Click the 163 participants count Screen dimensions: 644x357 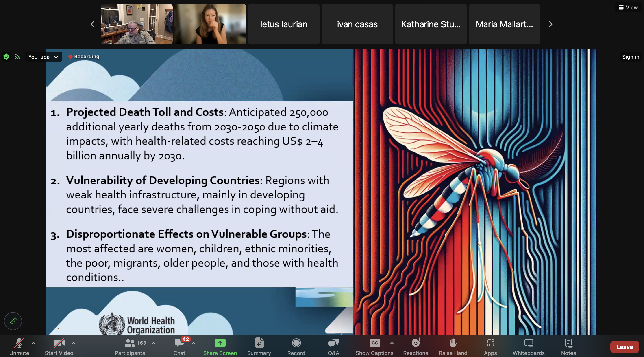[x=141, y=343]
